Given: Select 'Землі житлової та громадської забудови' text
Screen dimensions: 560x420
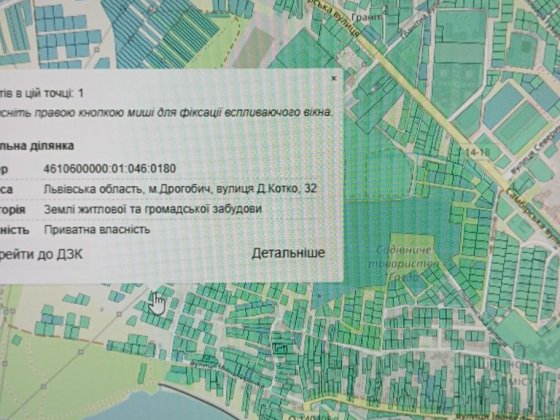Looking at the screenshot, I should pyautogui.click(x=153, y=209).
